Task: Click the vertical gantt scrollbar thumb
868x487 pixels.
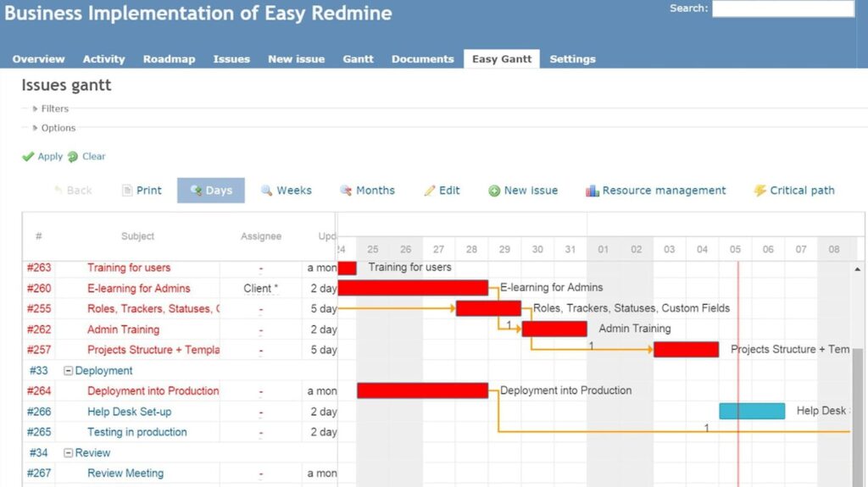Action: pyautogui.click(x=858, y=418)
